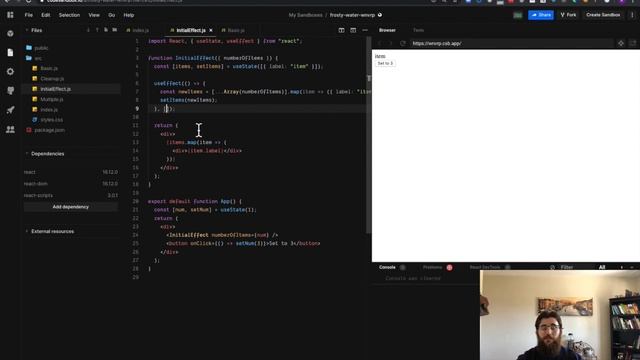Open the View menu

pos(94,15)
